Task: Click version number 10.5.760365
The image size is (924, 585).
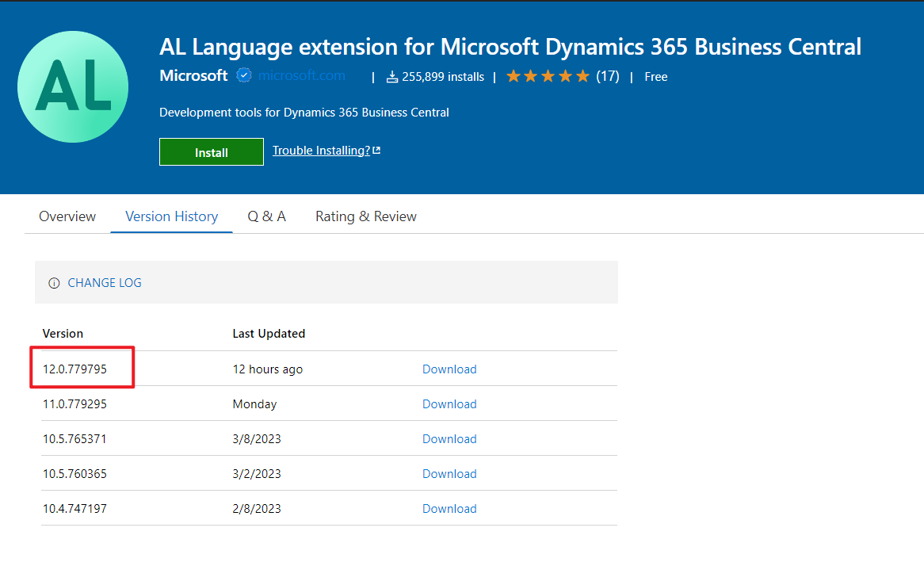Action: tap(74, 473)
